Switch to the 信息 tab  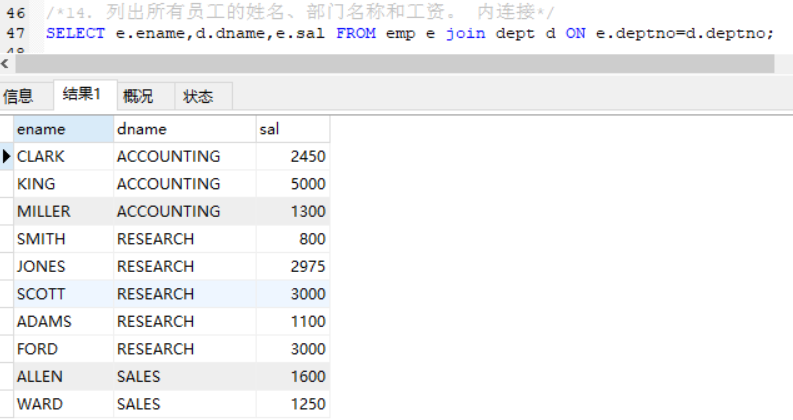(x=18, y=96)
